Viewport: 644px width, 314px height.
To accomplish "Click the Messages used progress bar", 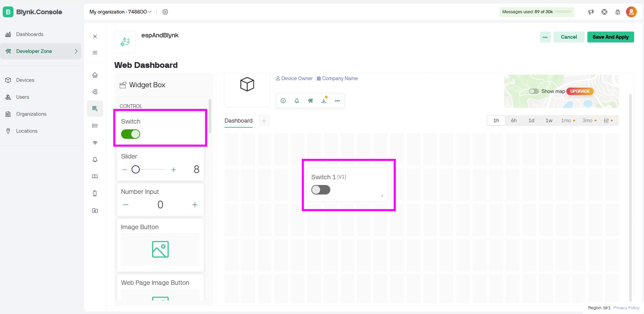I will 564,12.
